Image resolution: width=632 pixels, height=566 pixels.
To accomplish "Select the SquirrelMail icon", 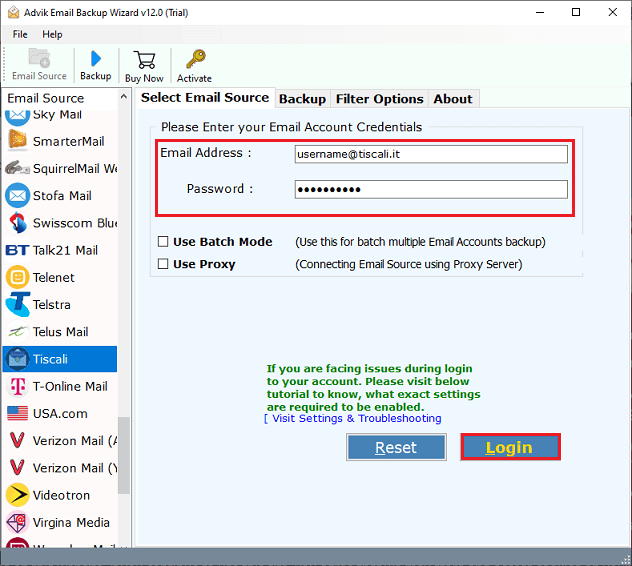I will point(17,168).
